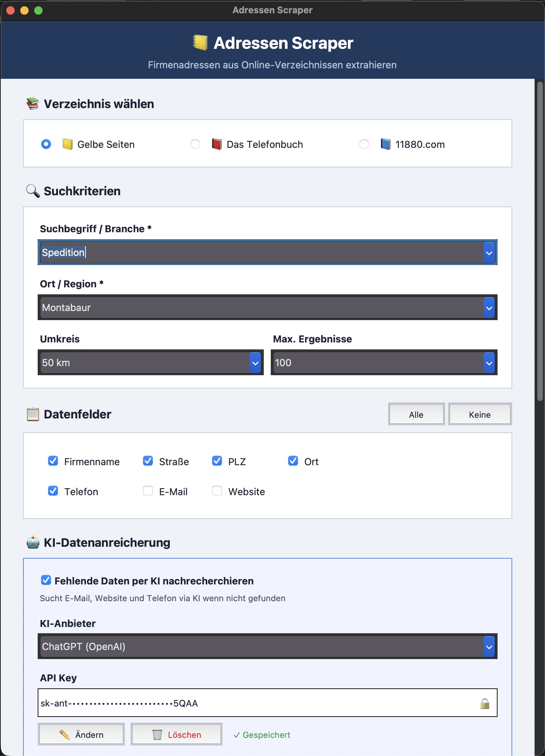Select the Das Telefonbuch radio button

tap(195, 144)
